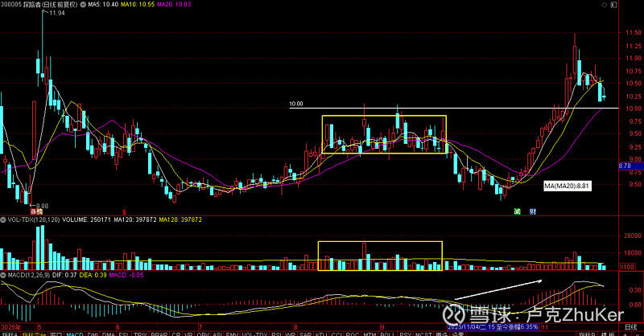Click the 10.00 horizontal price line label
Screen dimensions: 644x336
point(295,104)
